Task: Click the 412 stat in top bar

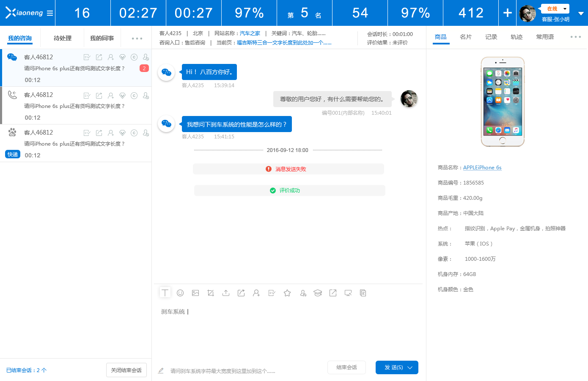Action: (471, 13)
